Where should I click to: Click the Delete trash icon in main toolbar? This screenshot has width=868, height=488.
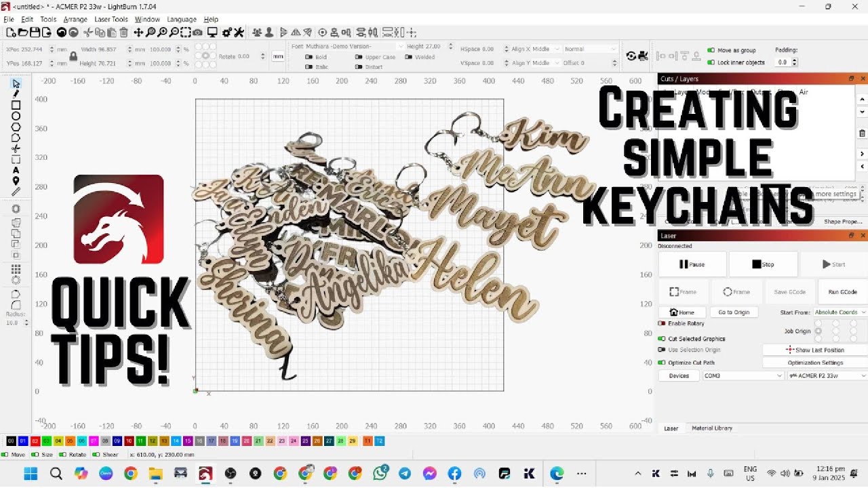click(x=123, y=32)
